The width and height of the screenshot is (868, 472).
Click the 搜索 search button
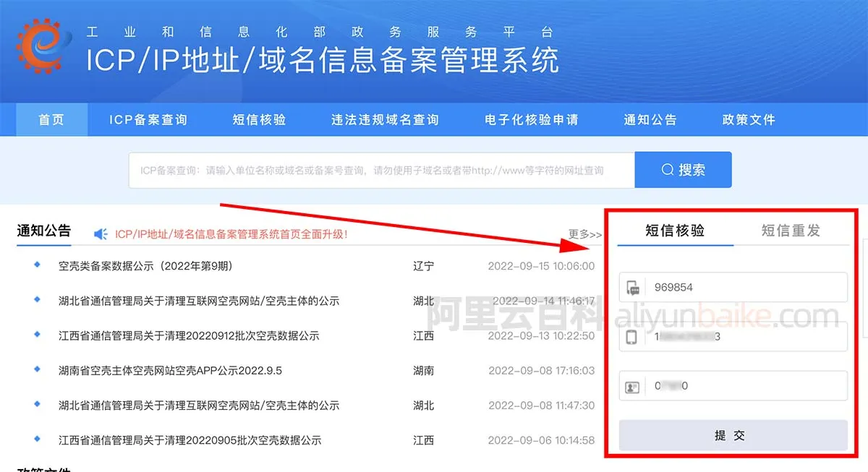click(x=683, y=169)
